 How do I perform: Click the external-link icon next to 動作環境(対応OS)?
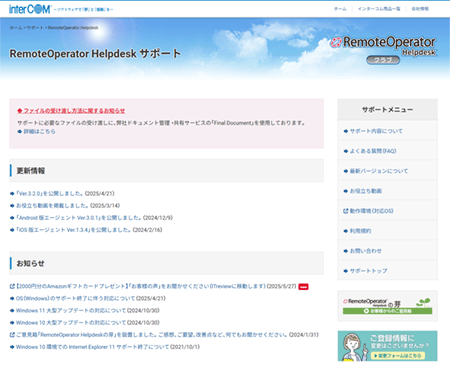point(346,211)
